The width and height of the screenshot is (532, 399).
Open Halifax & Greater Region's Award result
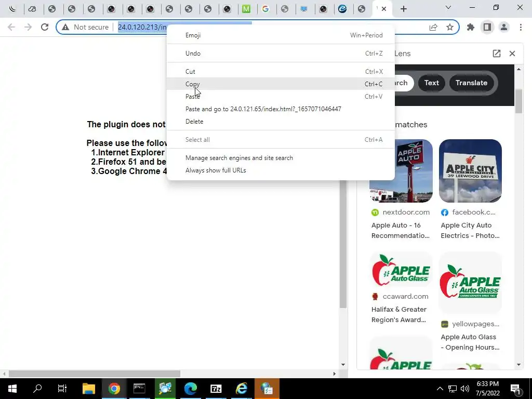tap(399, 314)
